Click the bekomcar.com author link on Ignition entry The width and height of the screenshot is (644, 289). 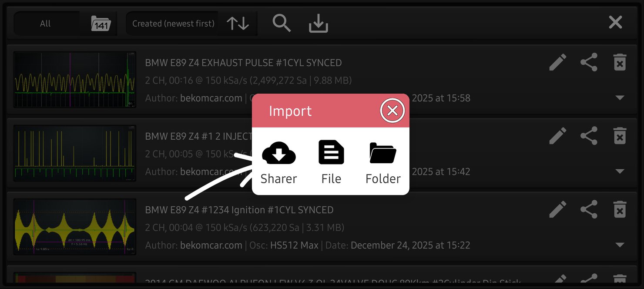point(211,245)
